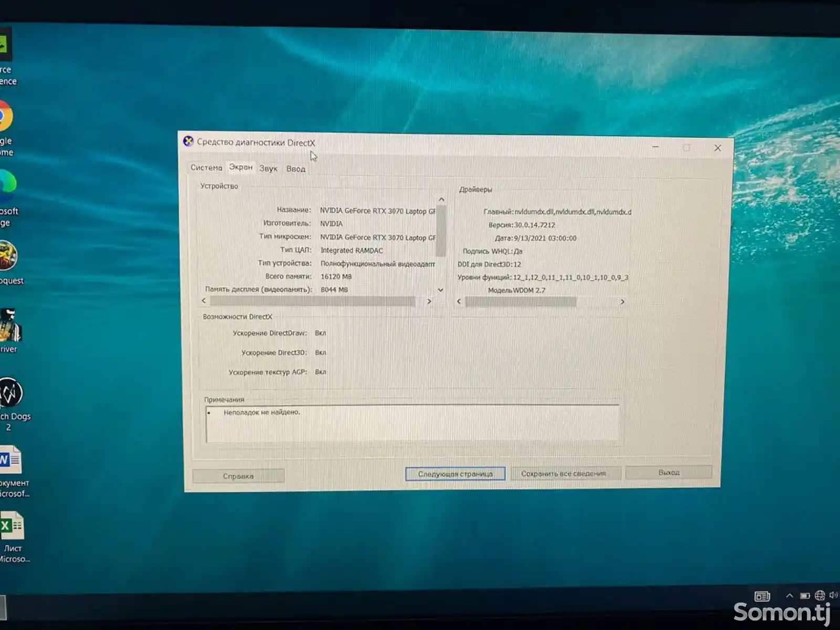
Task: Click the driver date 9/13/2021 value
Action: point(545,238)
